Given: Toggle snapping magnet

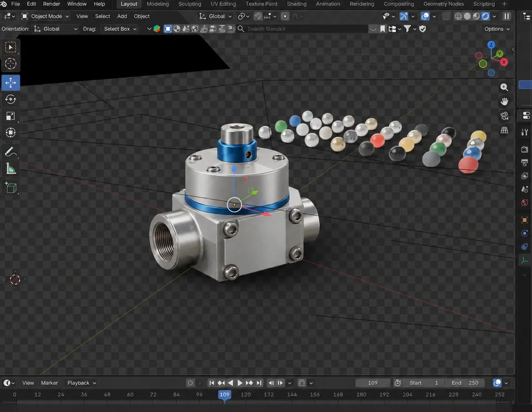Looking at the screenshot, I should click(258, 16).
